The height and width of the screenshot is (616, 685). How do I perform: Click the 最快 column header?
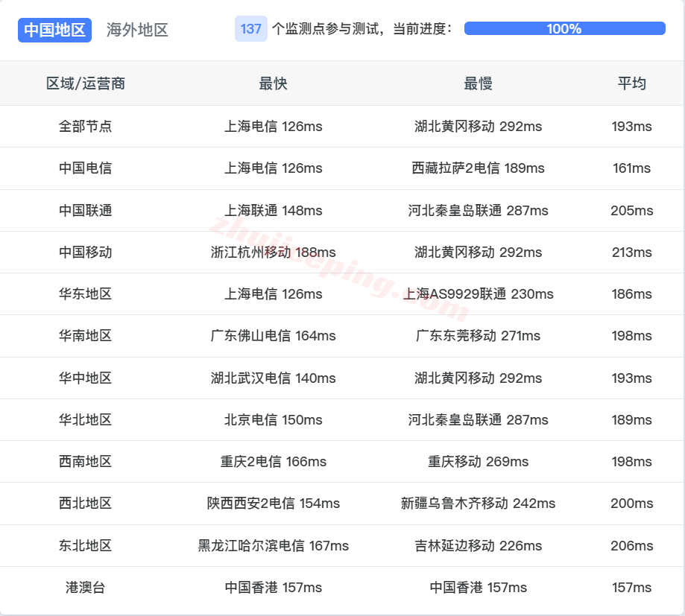click(273, 83)
